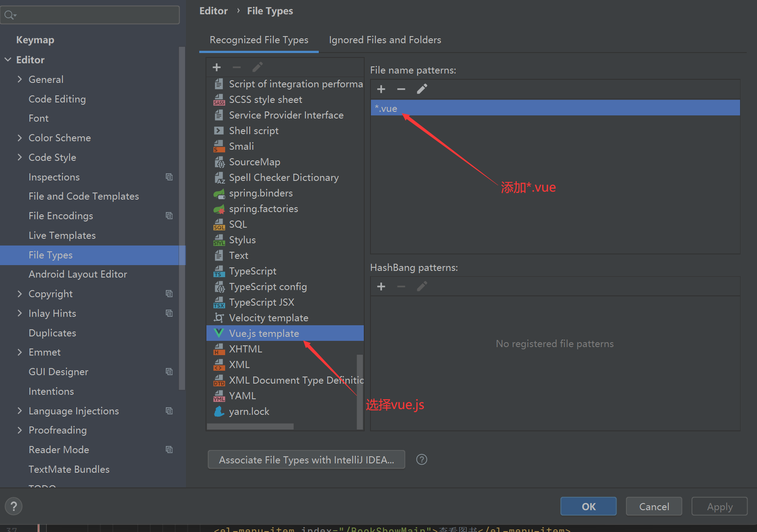This screenshot has width=757, height=532.
Task: Click the YAML file type icon
Action: coord(219,396)
